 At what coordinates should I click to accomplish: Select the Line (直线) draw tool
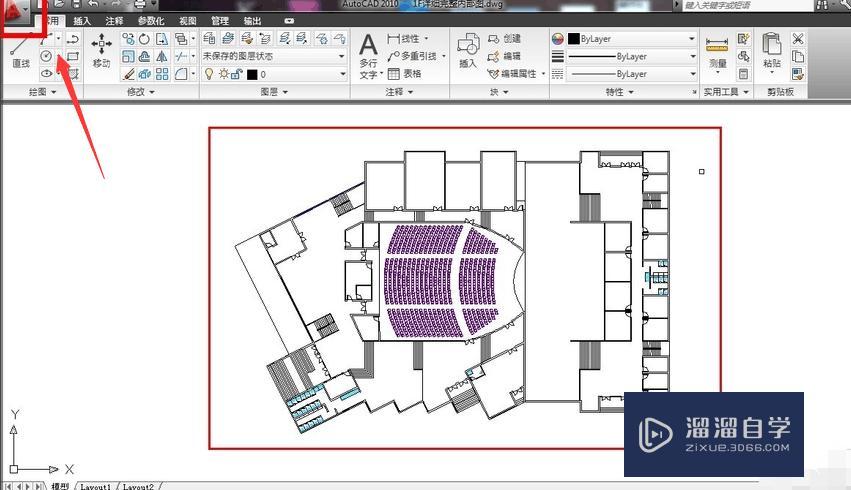[x=20, y=52]
